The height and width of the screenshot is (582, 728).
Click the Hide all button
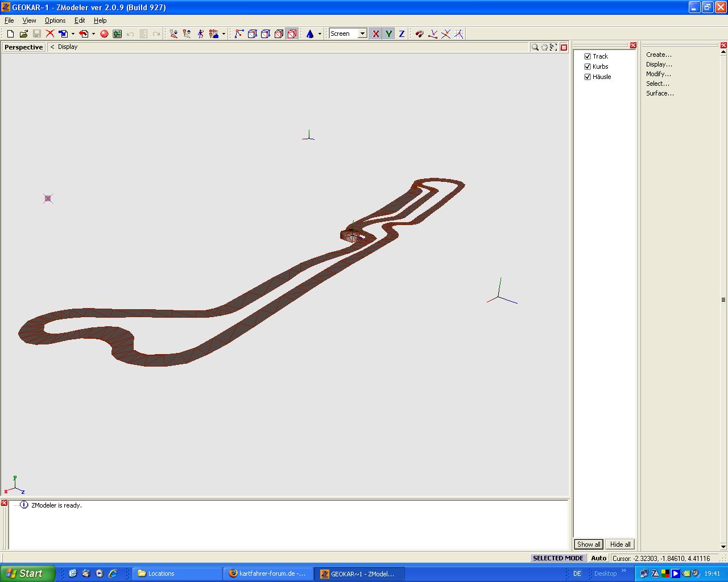(x=620, y=544)
